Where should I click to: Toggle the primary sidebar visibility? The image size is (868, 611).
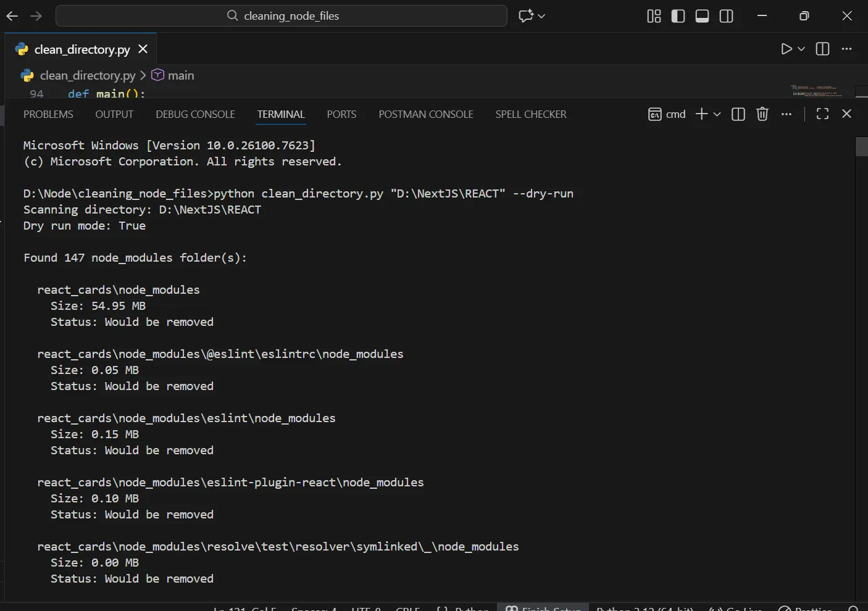pyautogui.click(x=678, y=16)
